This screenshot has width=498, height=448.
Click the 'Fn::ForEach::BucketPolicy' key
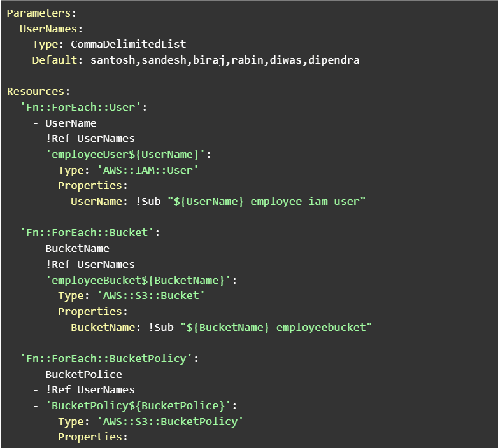coord(106,358)
